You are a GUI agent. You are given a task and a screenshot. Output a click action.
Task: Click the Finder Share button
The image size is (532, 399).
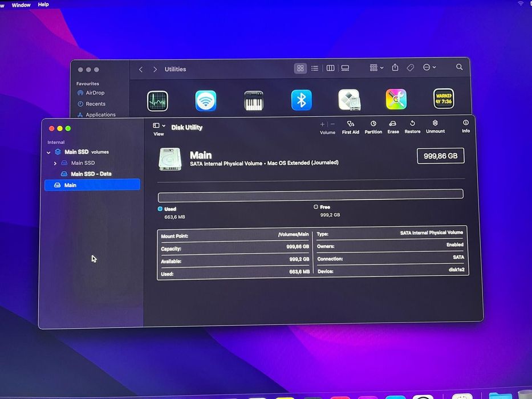tap(395, 67)
